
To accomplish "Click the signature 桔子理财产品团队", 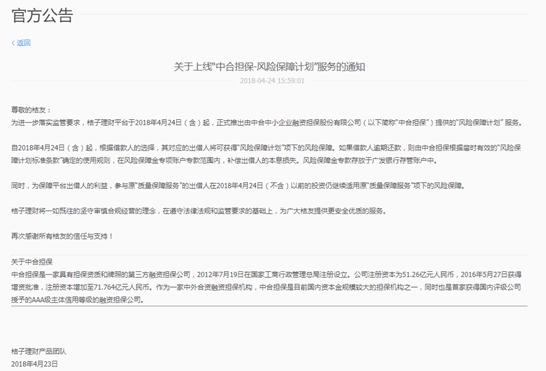I will point(39,351).
